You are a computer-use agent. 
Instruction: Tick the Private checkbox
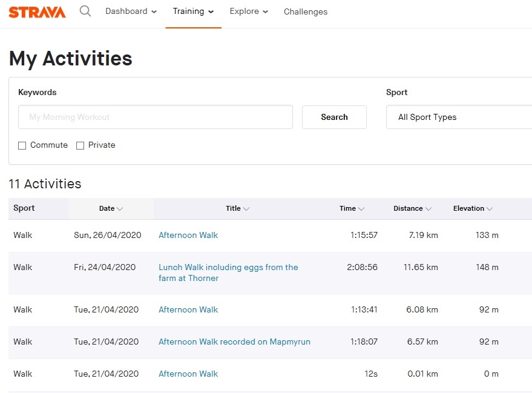click(80, 145)
